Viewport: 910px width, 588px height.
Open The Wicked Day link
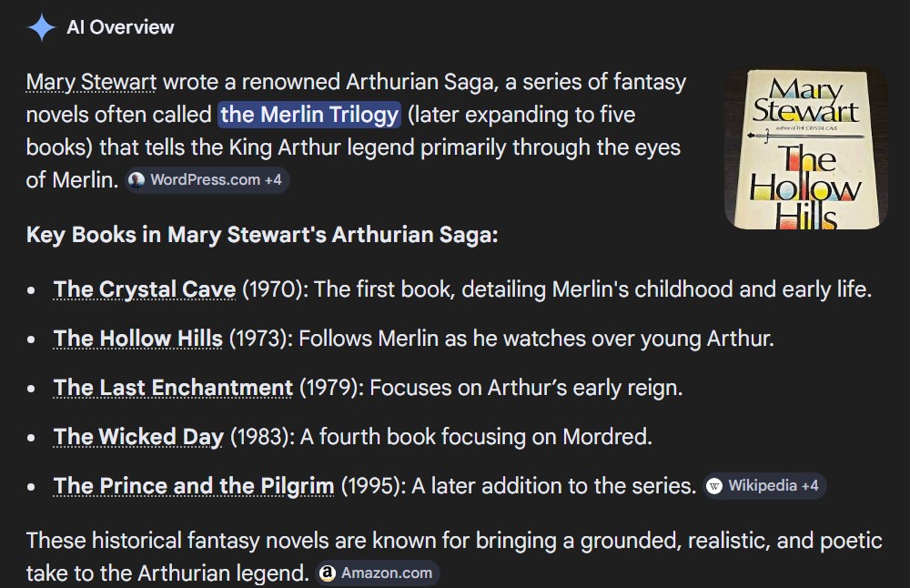click(x=138, y=438)
